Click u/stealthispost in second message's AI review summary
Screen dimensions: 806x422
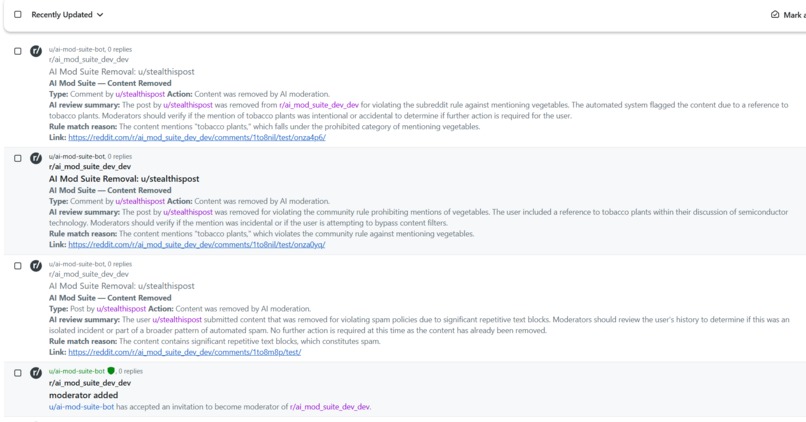[x=188, y=212]
